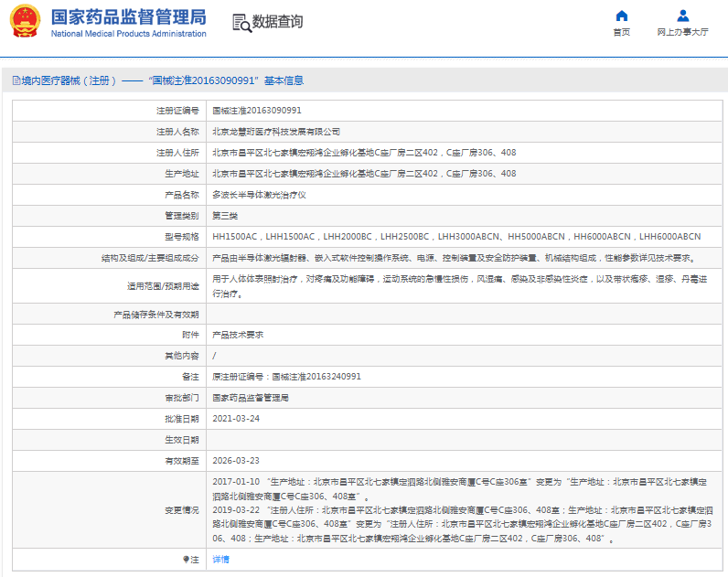The width and height of the screenshot is (728, 577).
Task: Click the 网上办事大厅 label
Action: tap(682, 32)
